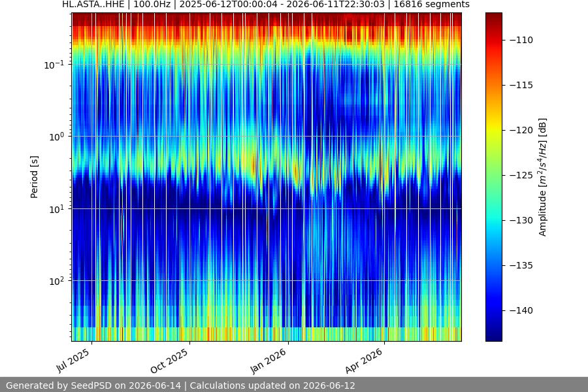Click the Amplitude [dB] colorbar axis label
The width and height of the screenshot is (588, 392).
[x=543, y=177]
